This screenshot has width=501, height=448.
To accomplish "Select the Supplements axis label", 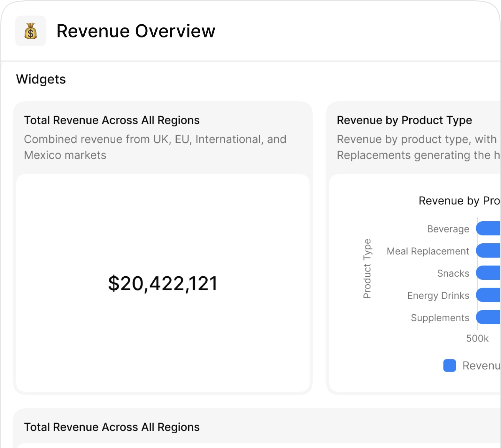I will coord(440,318).
